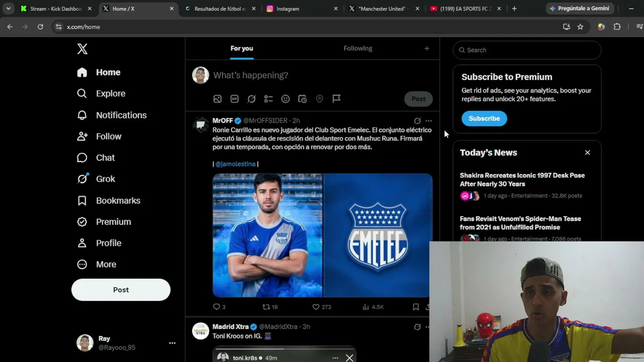
Task: Switch to the Following tab
Action: point(358,49)
